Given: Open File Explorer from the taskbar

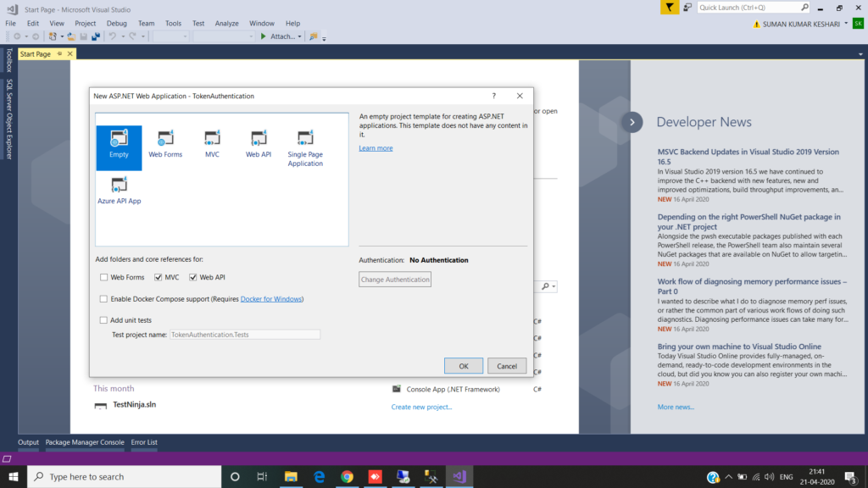Looking at the screenshot, I should click(x=292, y=476).
